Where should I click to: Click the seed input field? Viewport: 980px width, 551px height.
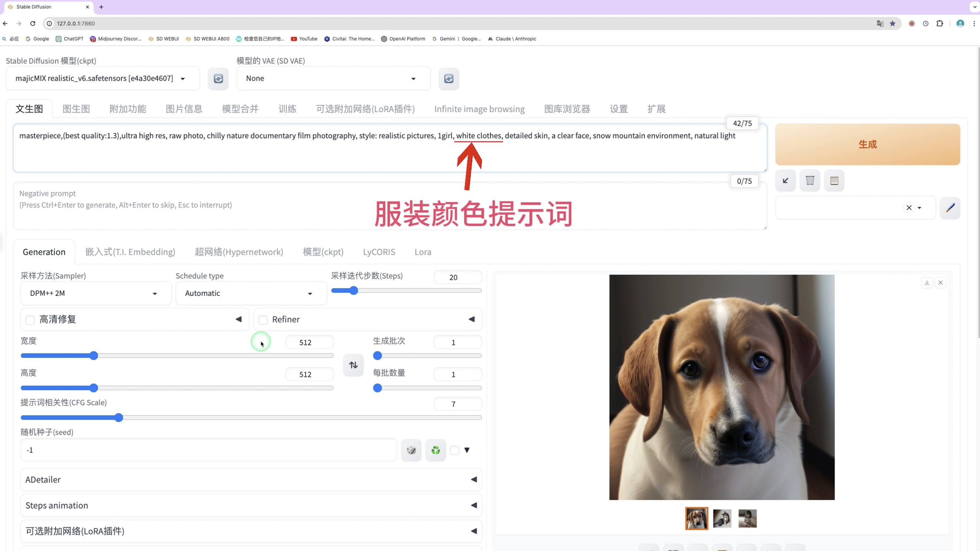coord(209,450)
